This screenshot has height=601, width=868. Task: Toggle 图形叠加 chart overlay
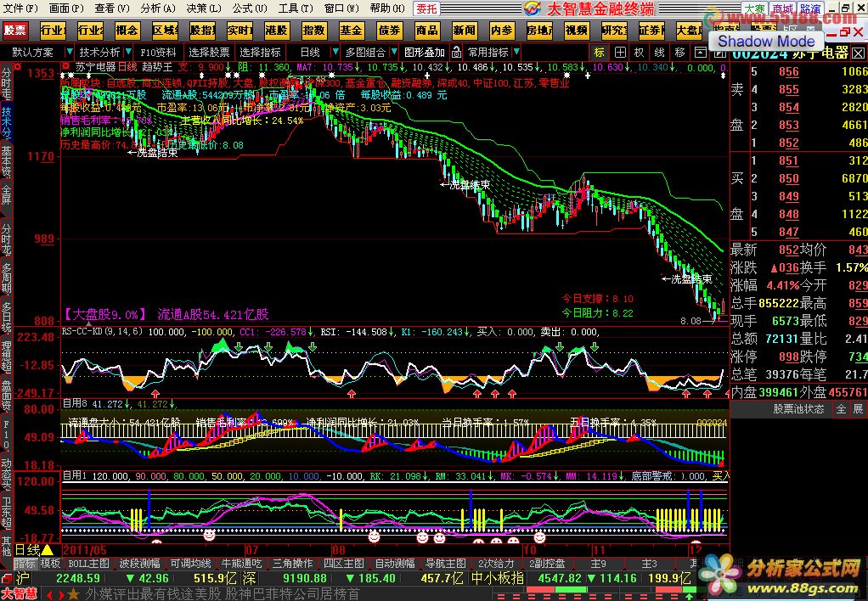[425, 53]
